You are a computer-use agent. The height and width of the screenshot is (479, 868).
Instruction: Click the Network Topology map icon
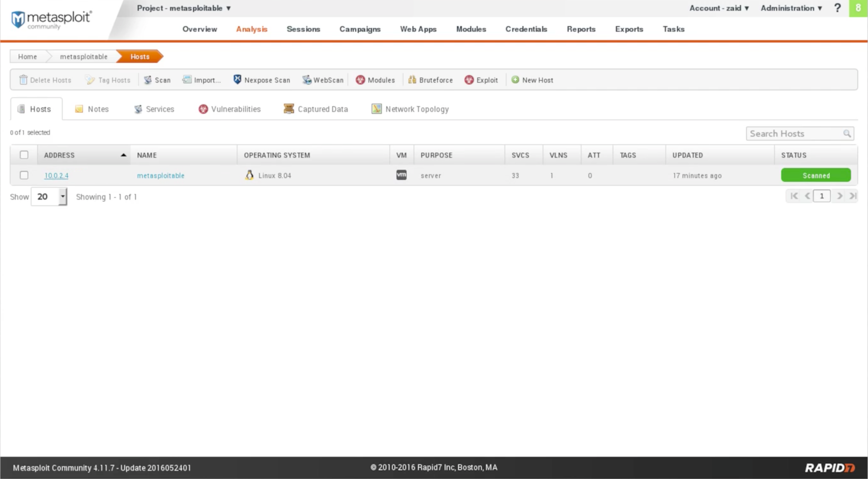(377, 109)
